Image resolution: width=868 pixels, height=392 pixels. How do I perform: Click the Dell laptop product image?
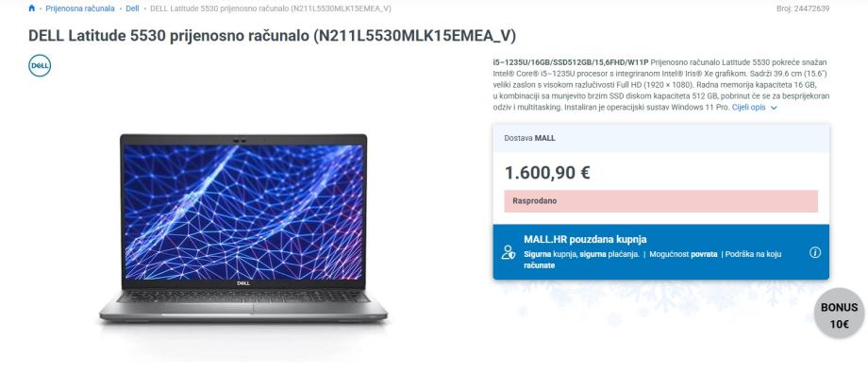(x=243, y=229)
